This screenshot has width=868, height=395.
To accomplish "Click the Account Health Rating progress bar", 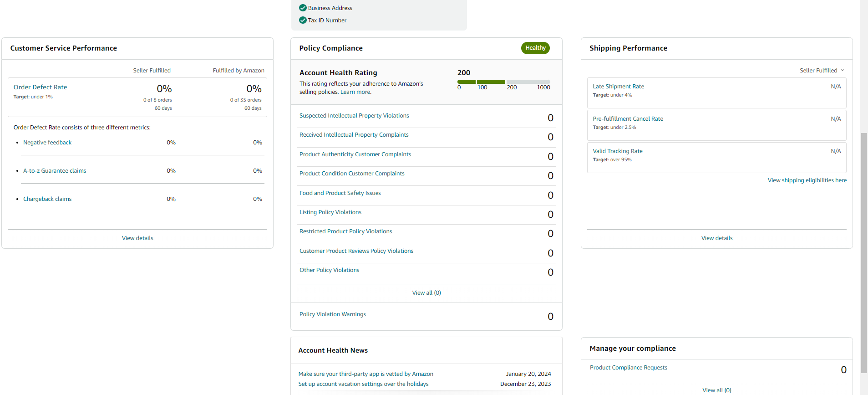I will point(503,82).
